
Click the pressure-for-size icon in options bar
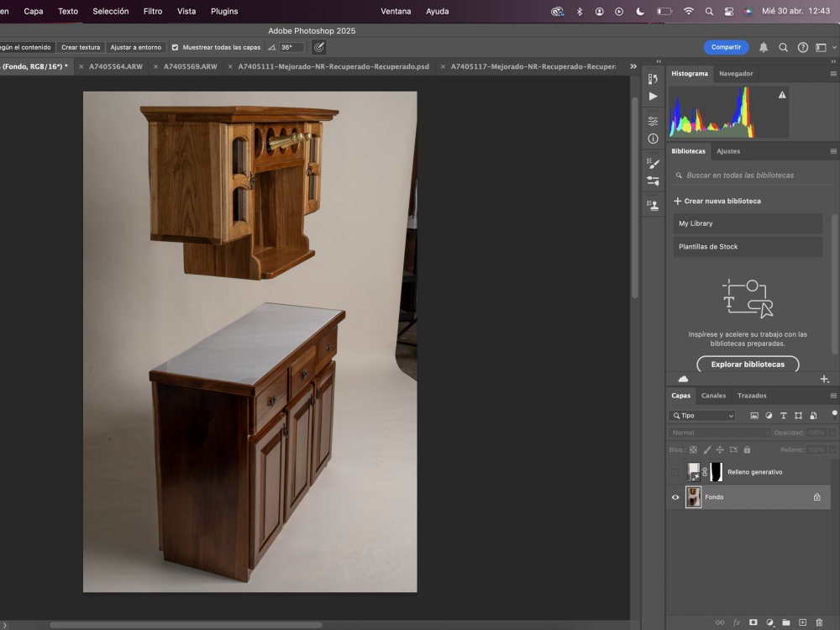pos(318,47)
